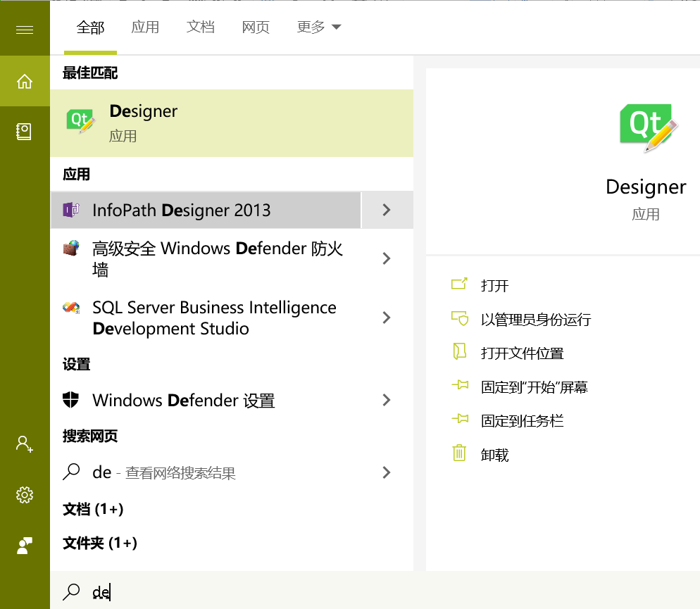Open the settings gear icon
Screen dimensions: 700x609
coord(25,495)
